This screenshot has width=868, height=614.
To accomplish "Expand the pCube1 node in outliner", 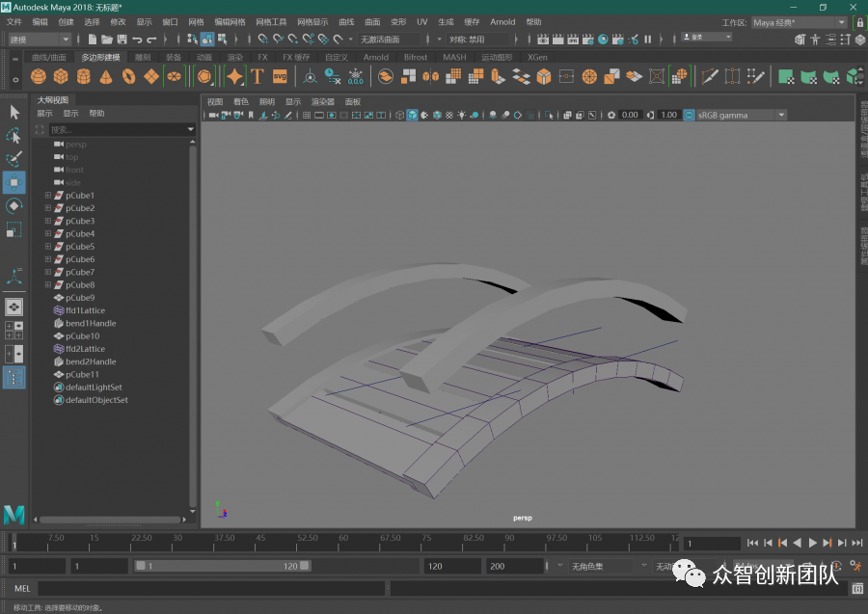I will (48, 196).
